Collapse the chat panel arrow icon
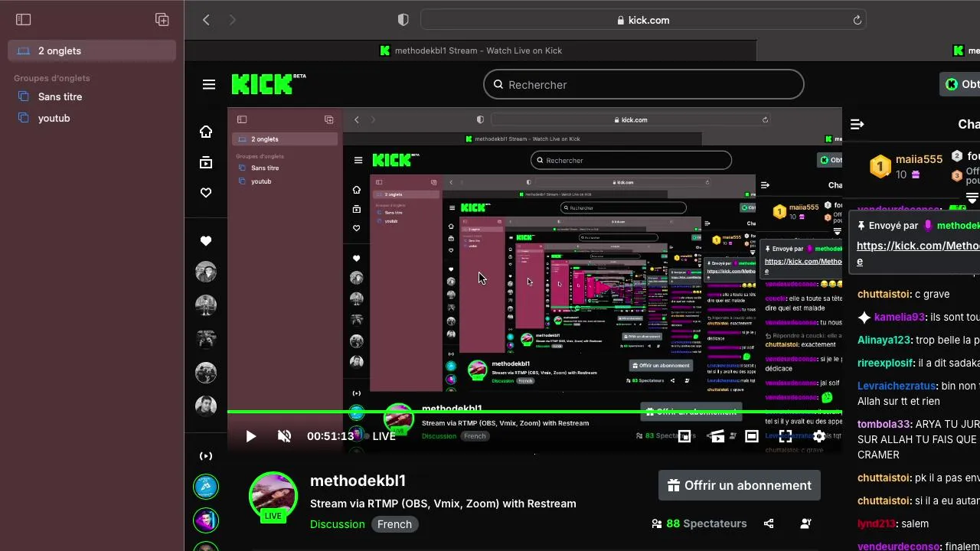The width and height of the screenshot is (980, 551). coord(857,124)
